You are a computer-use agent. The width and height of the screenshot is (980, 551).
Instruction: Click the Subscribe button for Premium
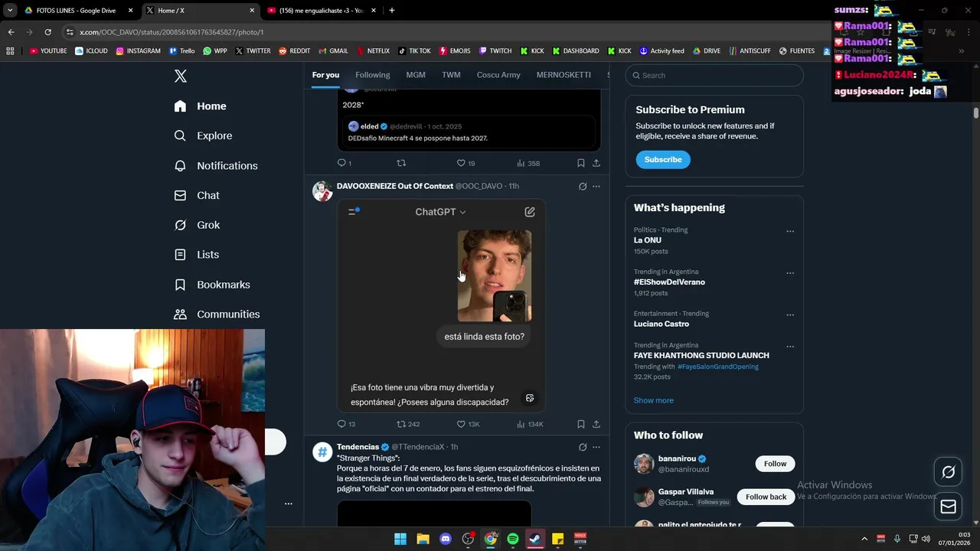point(663,159)
